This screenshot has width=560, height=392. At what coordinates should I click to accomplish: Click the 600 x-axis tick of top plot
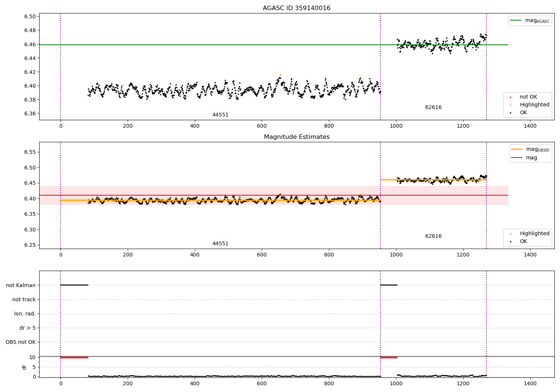[262, 126]
